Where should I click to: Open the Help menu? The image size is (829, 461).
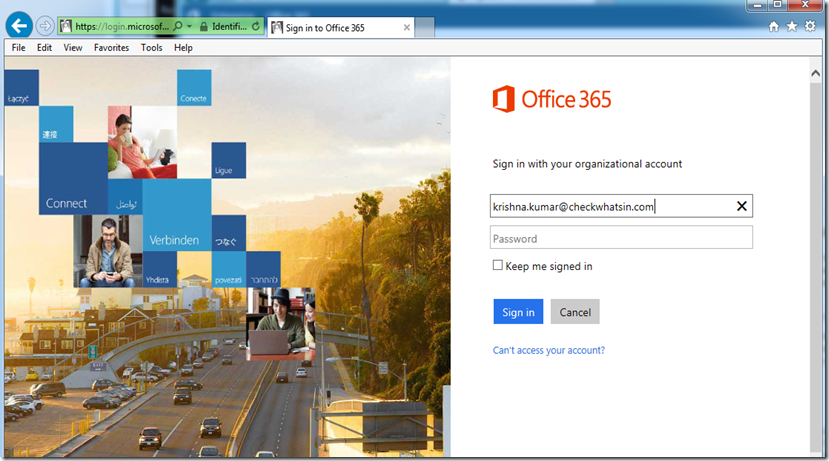pos(183,48)
